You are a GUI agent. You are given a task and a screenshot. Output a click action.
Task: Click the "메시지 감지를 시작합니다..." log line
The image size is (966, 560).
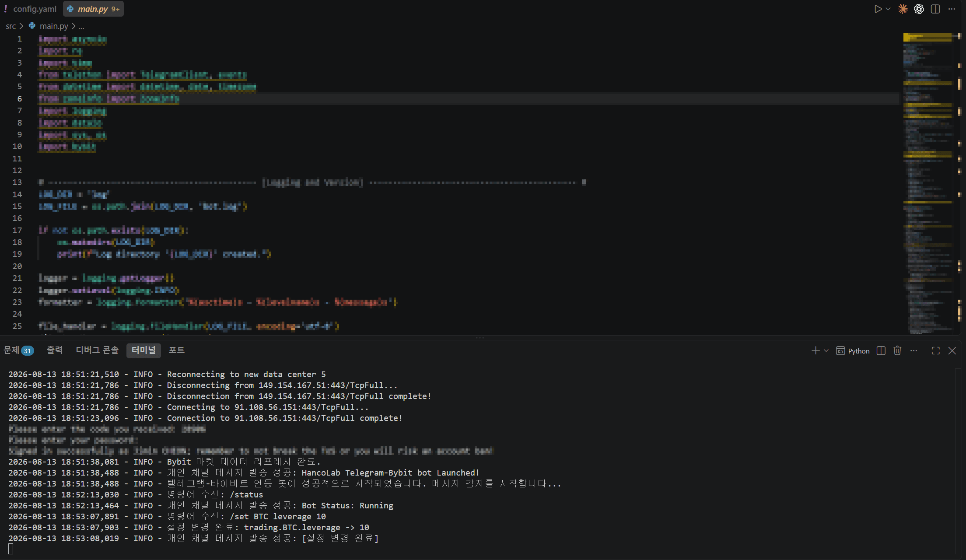click(x=285, y=484)
